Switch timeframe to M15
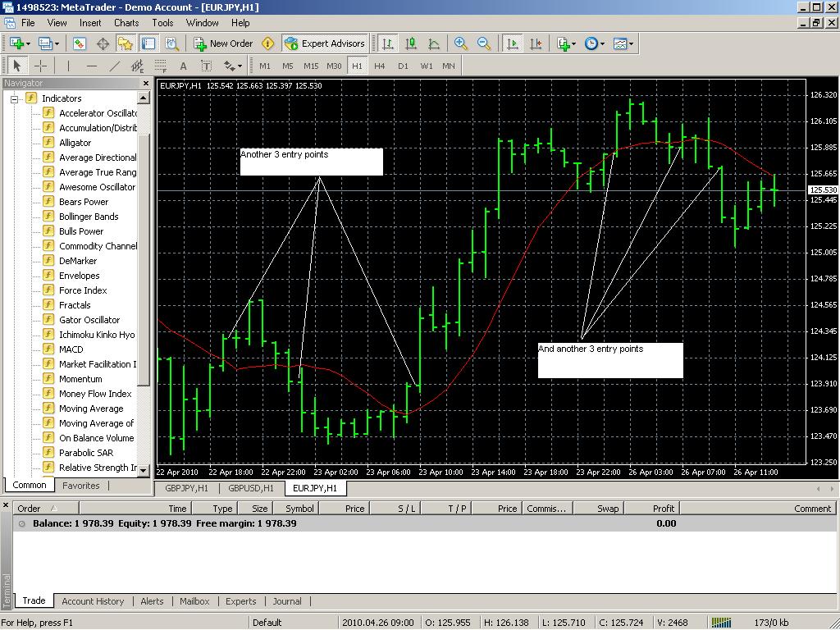This screenshot has width=840, height=630. (311, 66)
